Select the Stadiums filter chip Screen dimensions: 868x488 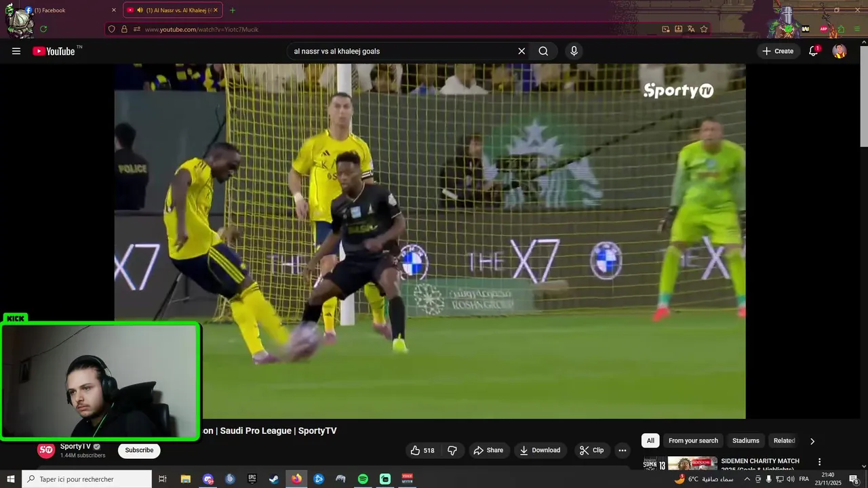coord(746,441)
